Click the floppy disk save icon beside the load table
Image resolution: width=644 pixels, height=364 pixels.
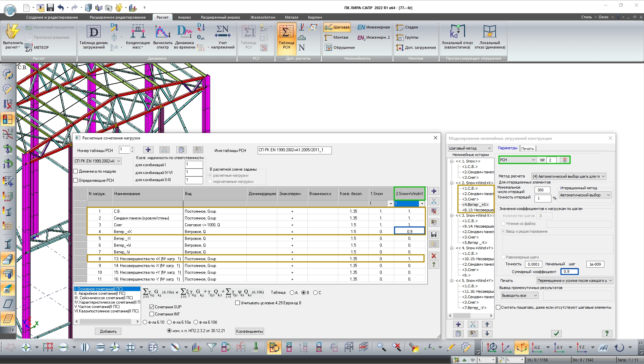click(434, 234)
